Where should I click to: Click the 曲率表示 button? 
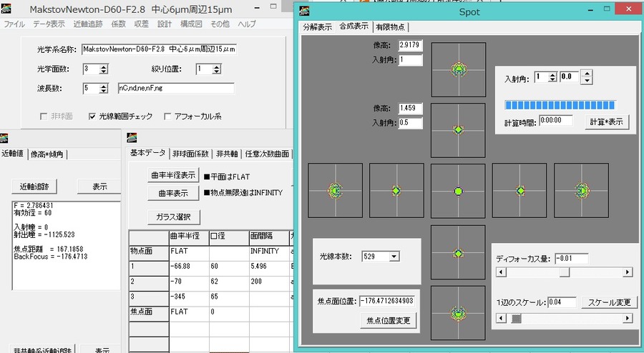(x=173, y=193)
